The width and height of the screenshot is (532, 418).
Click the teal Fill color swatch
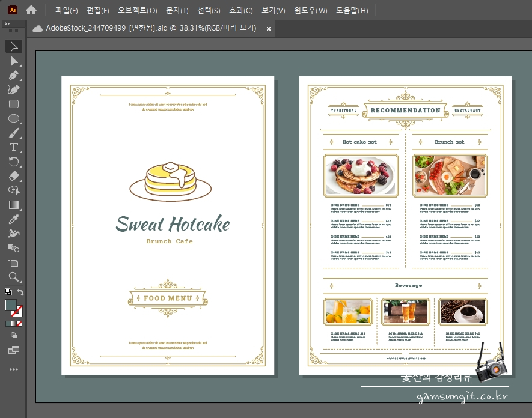click(10, 305)
